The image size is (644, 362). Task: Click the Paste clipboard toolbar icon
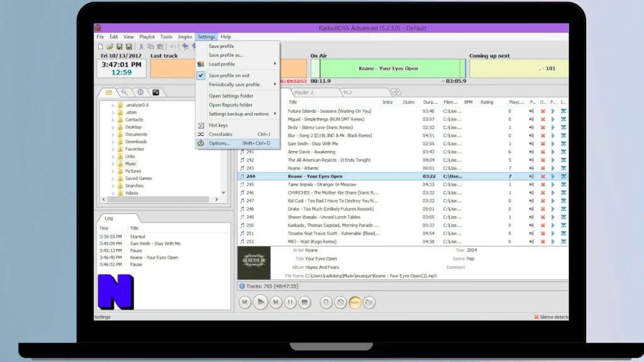pos(160,47)
